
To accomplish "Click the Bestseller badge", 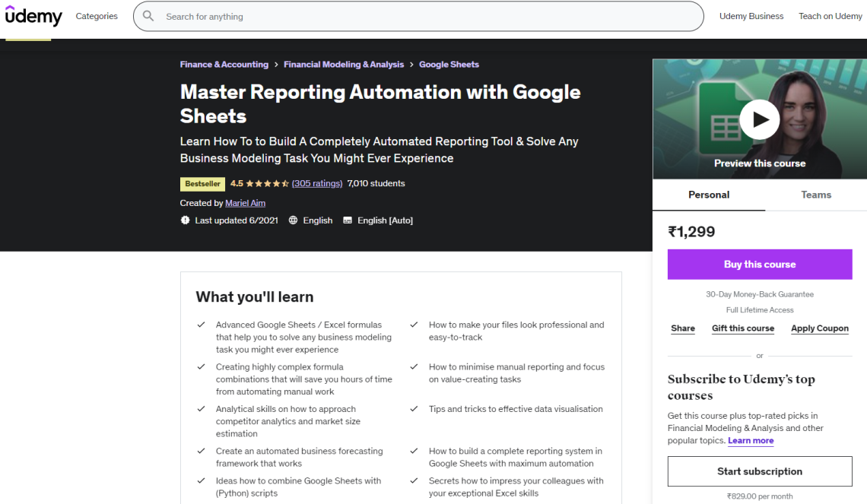I will click(x=202, y=183).
